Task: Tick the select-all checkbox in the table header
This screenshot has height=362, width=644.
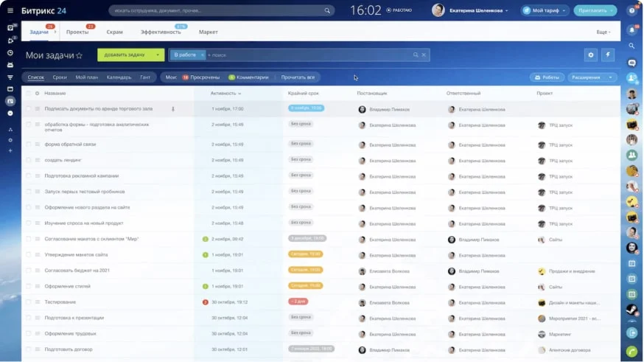Action: [28, 94]
